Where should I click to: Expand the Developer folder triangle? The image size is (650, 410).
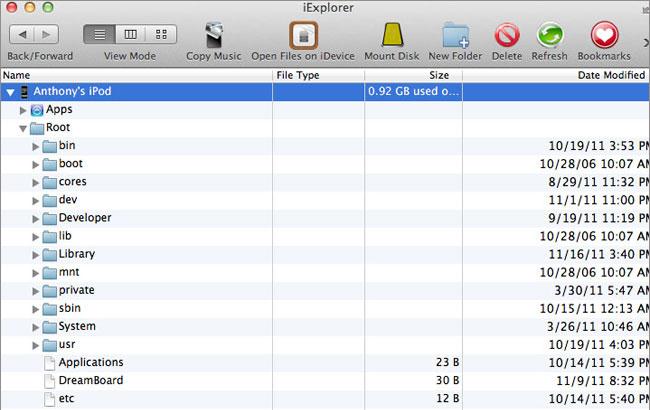coord(36,218)
